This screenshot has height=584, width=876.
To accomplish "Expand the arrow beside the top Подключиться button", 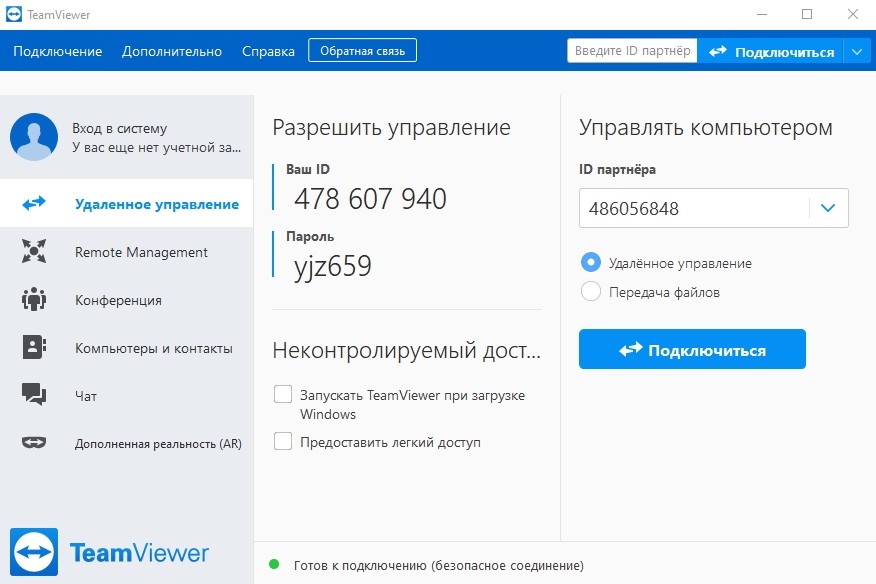I will click(857, 51).
